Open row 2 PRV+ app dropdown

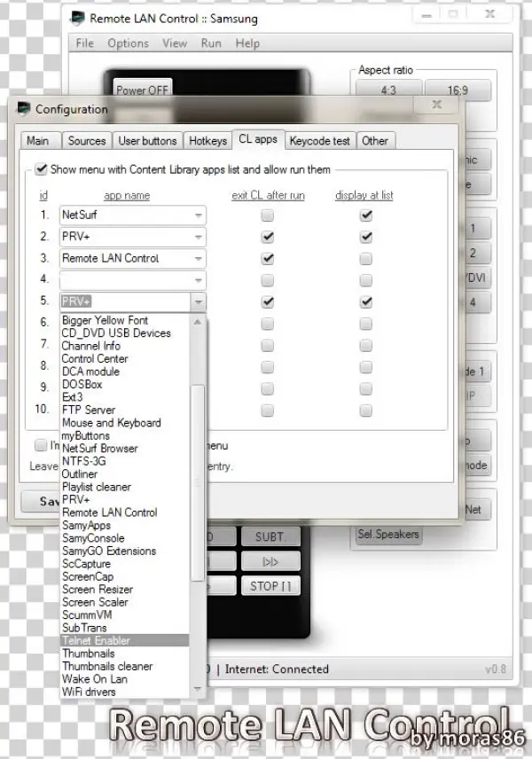[199, 238]
